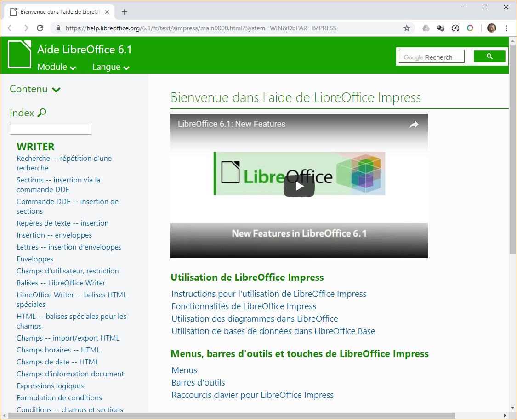Open the Menus link
Image resolution: width=517 pixels, height=420 pixels.
[184, 370]
